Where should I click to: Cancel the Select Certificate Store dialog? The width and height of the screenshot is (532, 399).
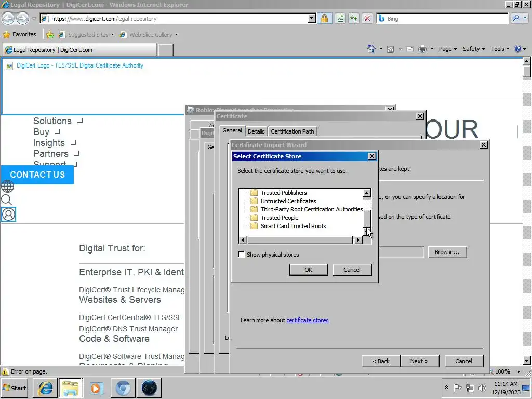pyautogui.click(x=352, y=270)
